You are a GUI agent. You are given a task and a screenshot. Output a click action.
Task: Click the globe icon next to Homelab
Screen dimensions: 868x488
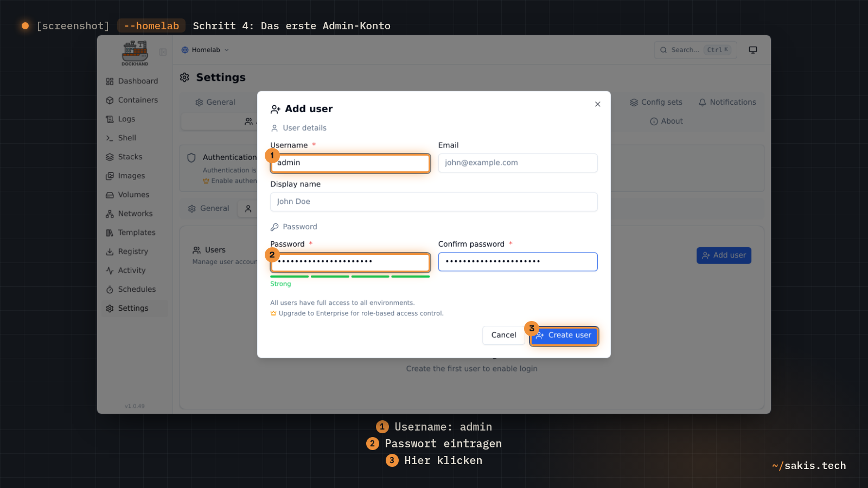click(185, 50)
